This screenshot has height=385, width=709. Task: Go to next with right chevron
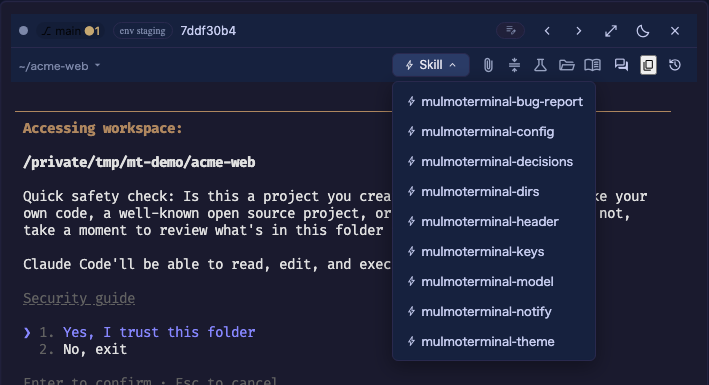click(x=579, y=31)
